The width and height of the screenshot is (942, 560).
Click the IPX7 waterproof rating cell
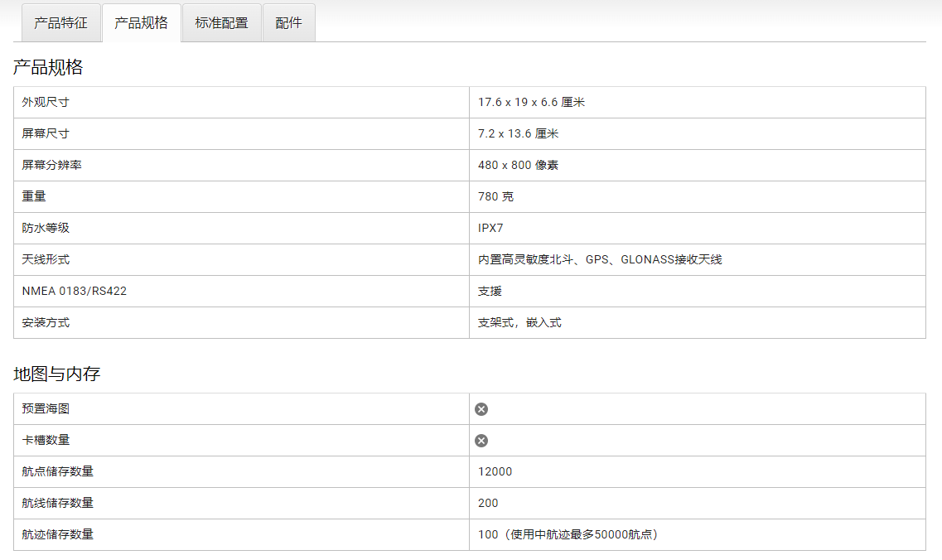point(490,229)
